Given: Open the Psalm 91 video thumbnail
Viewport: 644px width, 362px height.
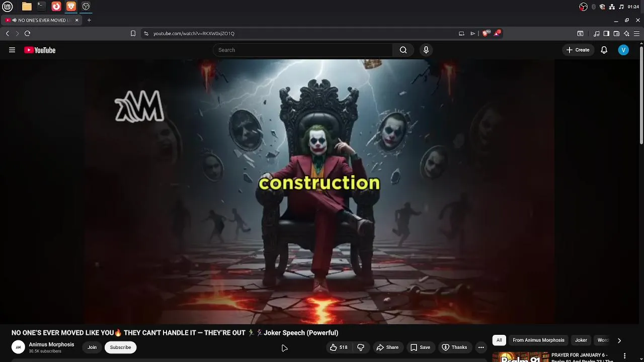Looking at the screenshot, I should coord(521,357).
